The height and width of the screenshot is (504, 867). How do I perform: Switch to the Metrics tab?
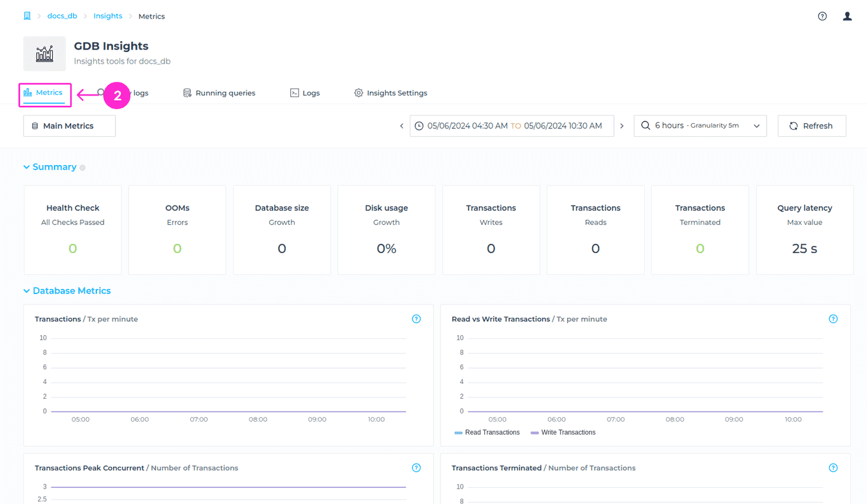coord(44,93)
